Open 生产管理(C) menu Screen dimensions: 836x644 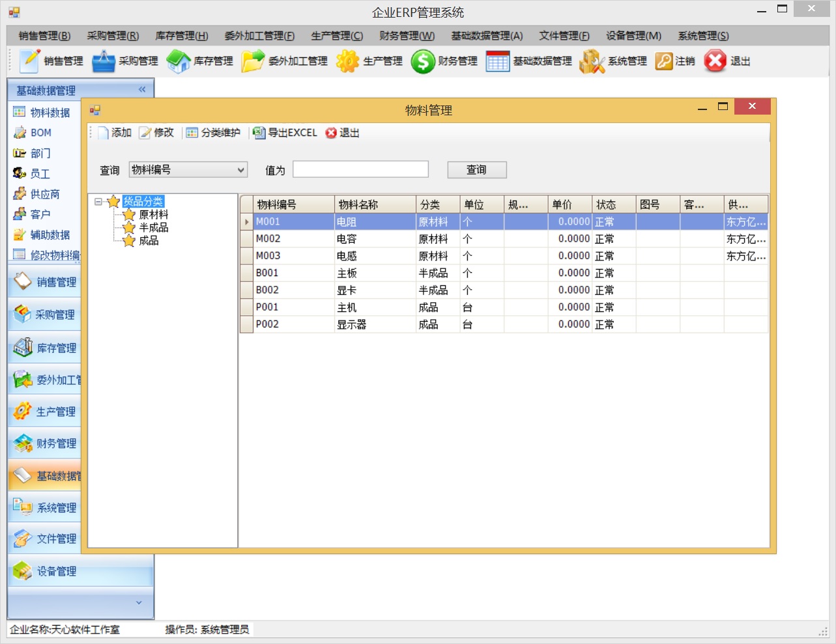(337, 36)
